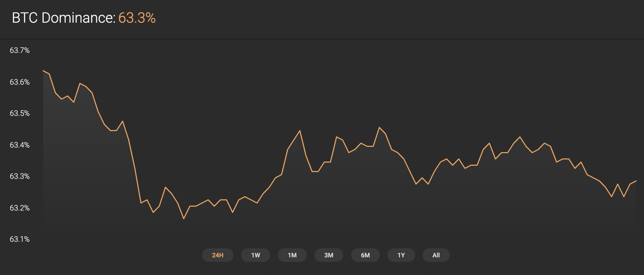Click the BTC Dominance title
Screen dimensions: 644x275
click(64, 18)
